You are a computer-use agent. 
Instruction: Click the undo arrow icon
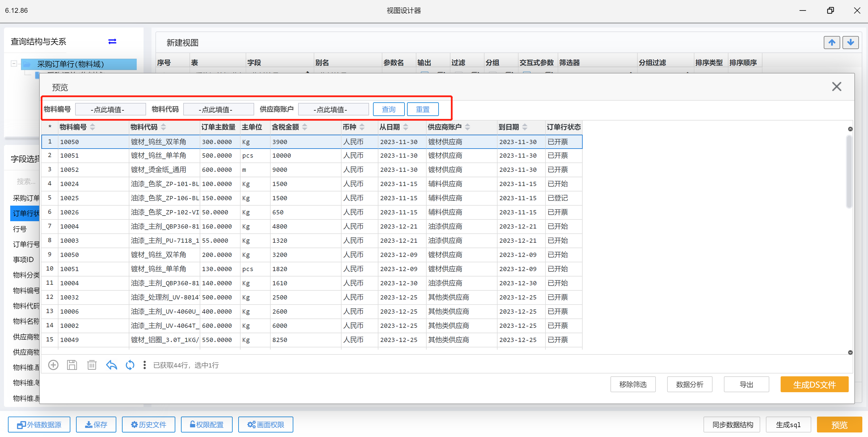111,365
